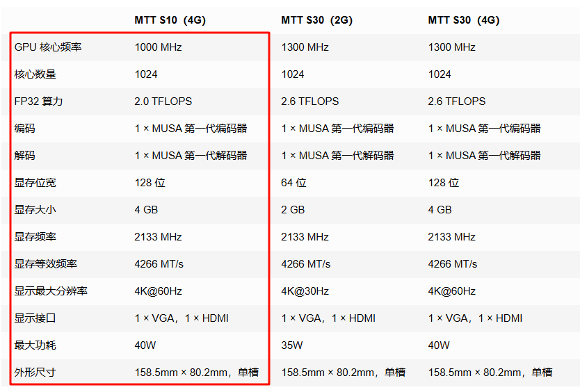Select the 核心数量 row label
Screen dimensions: 580x392
click(35, 74)
